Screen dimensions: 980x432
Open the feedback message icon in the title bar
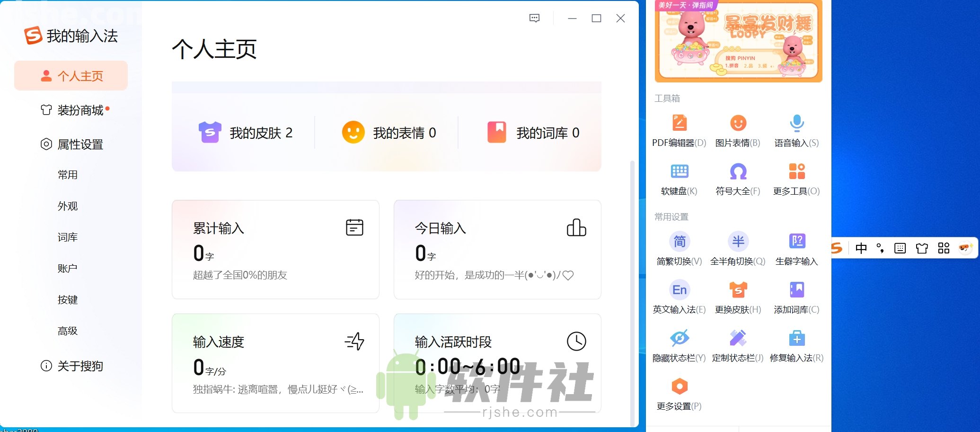pyautogui.click(x=534, y=18)
